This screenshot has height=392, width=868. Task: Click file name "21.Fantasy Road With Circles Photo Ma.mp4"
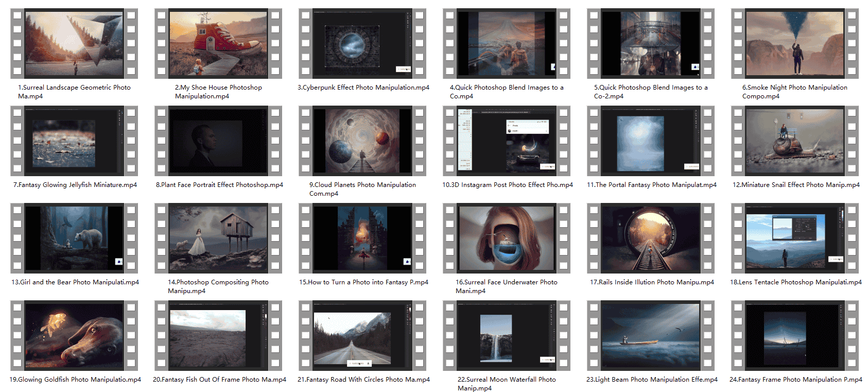363,380
